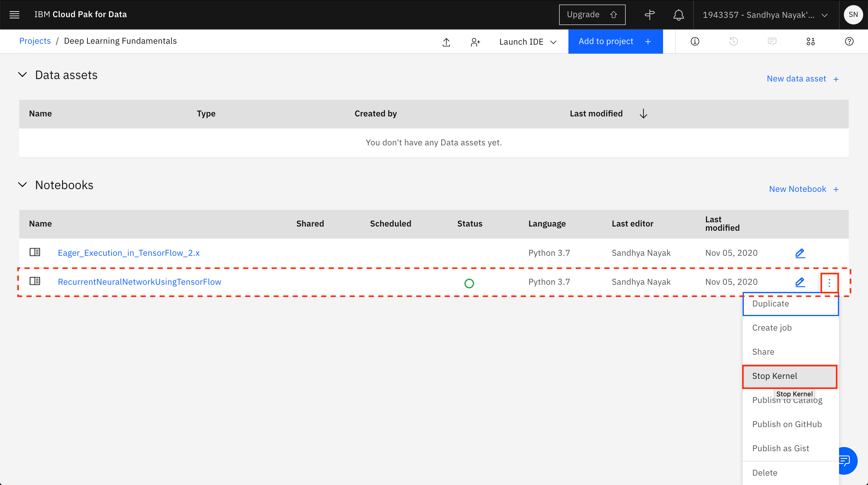Collapse the Notebooks section
The width and height of the screenshot is (868, 485).
click(23, 185)
